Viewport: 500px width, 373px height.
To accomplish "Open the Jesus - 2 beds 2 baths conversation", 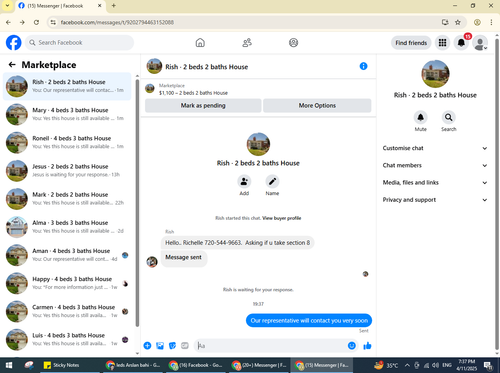I will pyautogui.click(x=67, y=170).
